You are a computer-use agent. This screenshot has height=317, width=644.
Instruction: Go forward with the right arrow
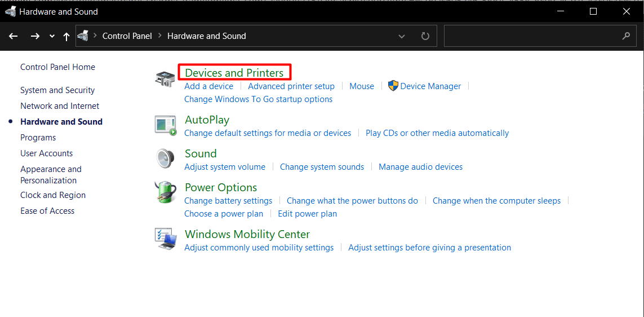[35, 36]
